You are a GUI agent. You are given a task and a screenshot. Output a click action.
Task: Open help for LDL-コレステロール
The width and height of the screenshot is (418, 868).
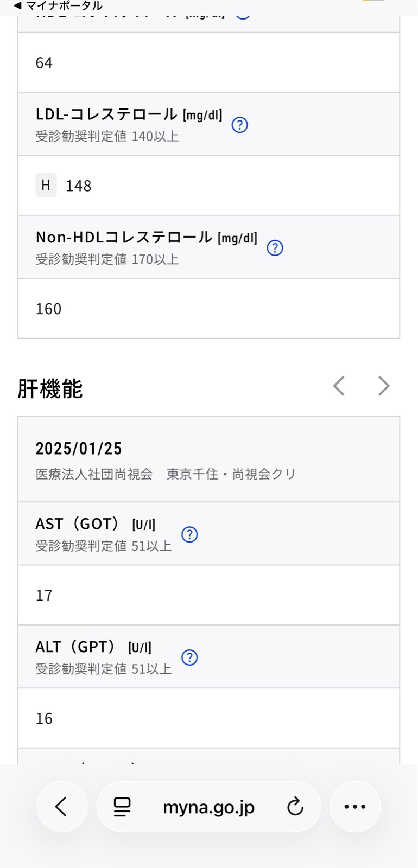click(x=239, y=125)
